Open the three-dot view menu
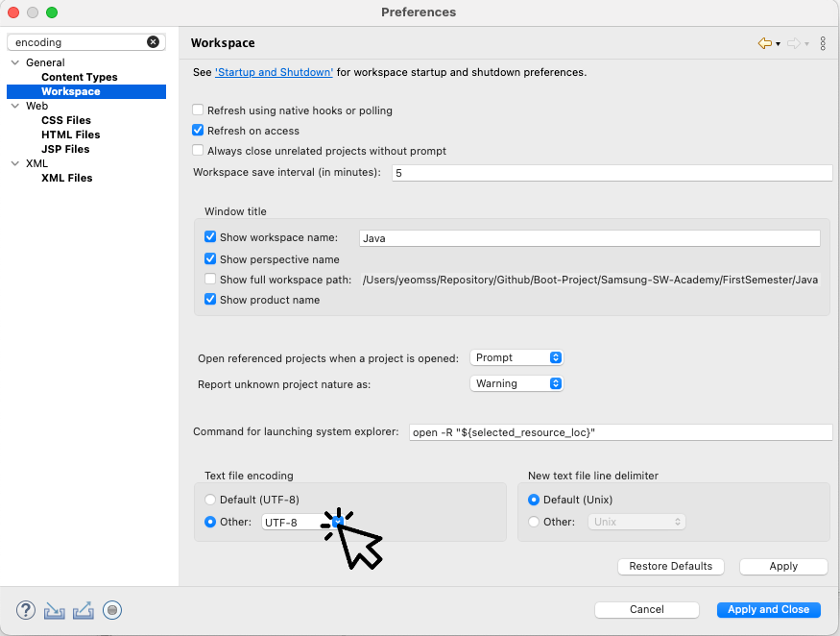The width and height of the screenshot is (840, 636). 823,43
